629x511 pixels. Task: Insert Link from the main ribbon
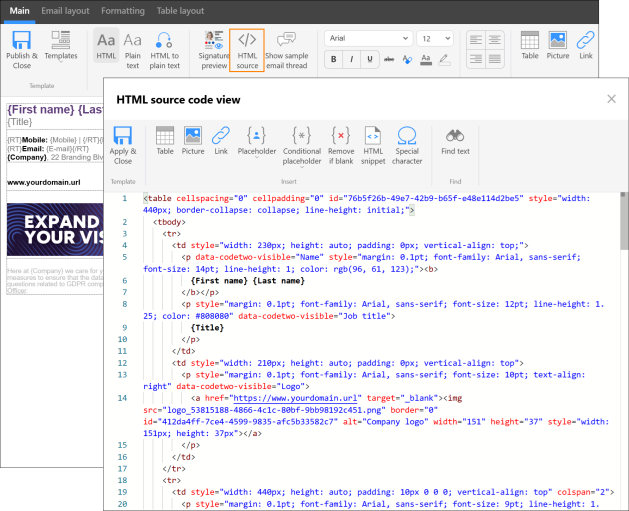(585, 46)
